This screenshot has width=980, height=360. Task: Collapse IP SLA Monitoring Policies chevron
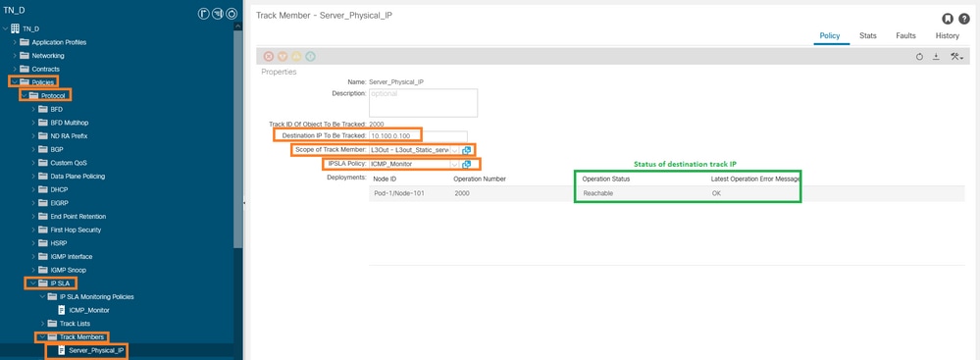[42, 297]
